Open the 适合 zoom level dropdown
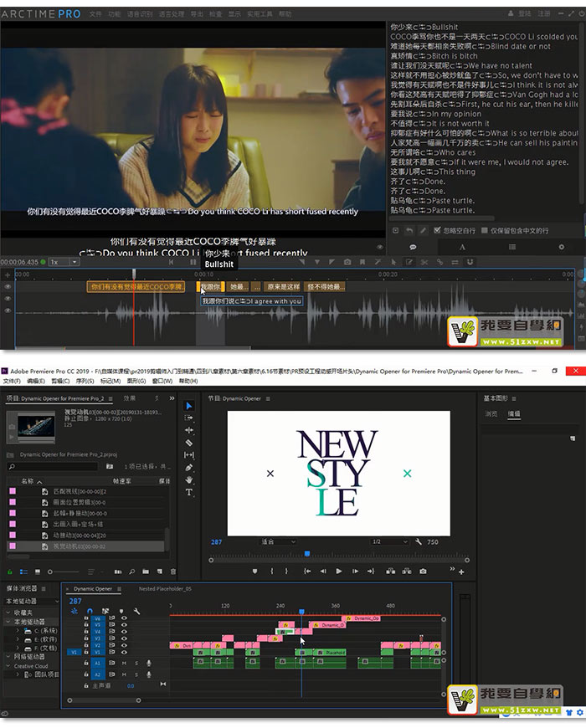This screenshot has height=728, width=586. (278, 542)
